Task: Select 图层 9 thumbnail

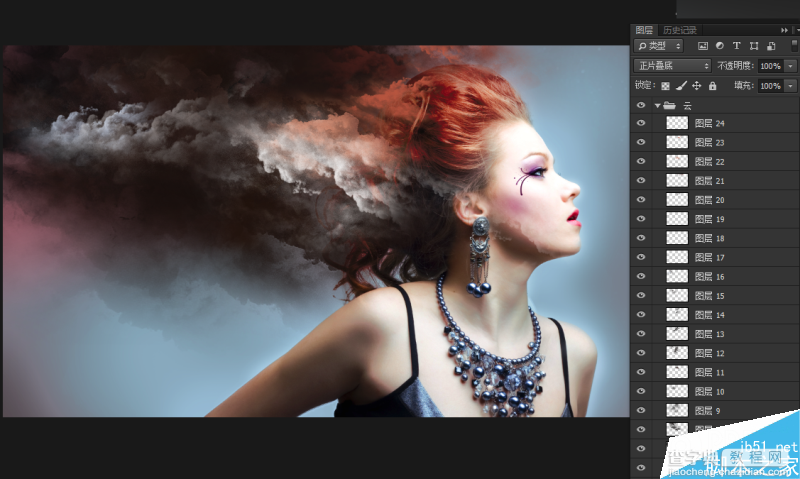Action: pyautogui.click(x=677, y=410)
